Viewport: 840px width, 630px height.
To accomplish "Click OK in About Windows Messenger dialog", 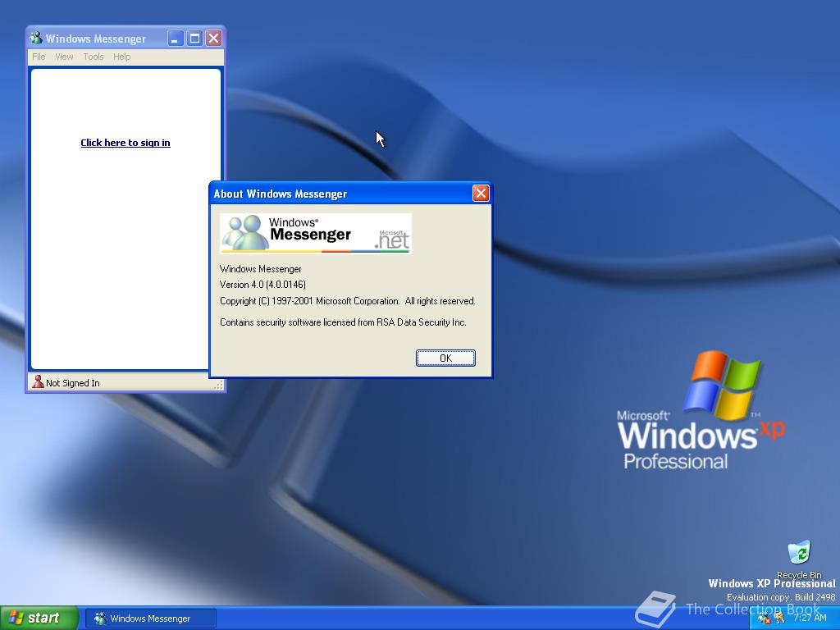I will click(445, 358).
